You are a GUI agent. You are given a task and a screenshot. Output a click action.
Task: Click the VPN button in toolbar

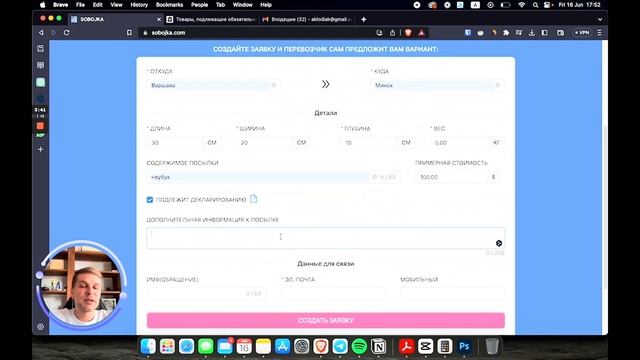pos(582,33)
